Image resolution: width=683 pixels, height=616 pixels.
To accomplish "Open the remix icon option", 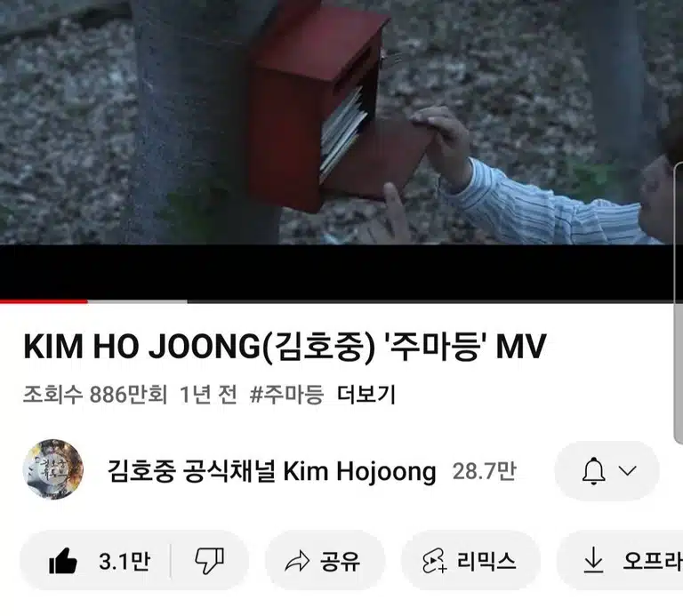I will click(434, 561).
